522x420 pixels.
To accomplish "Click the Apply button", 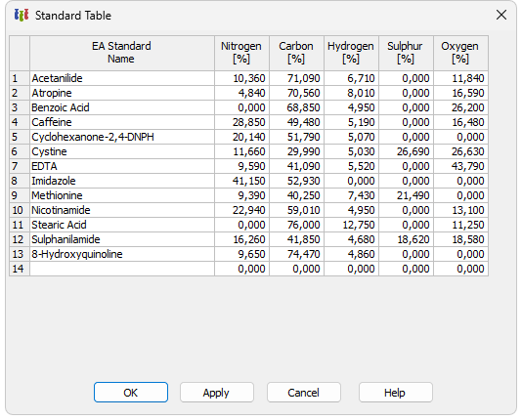I will point(217,393).
